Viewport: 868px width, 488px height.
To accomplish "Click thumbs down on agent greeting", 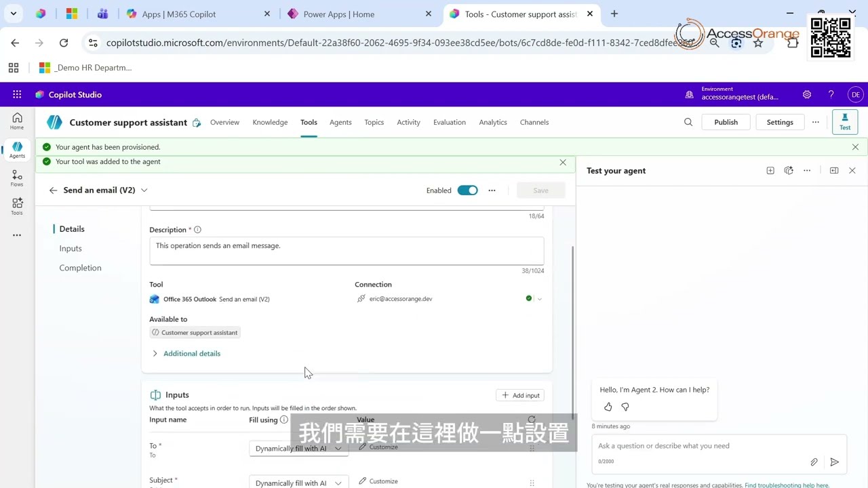I will (x=625, y=407).
